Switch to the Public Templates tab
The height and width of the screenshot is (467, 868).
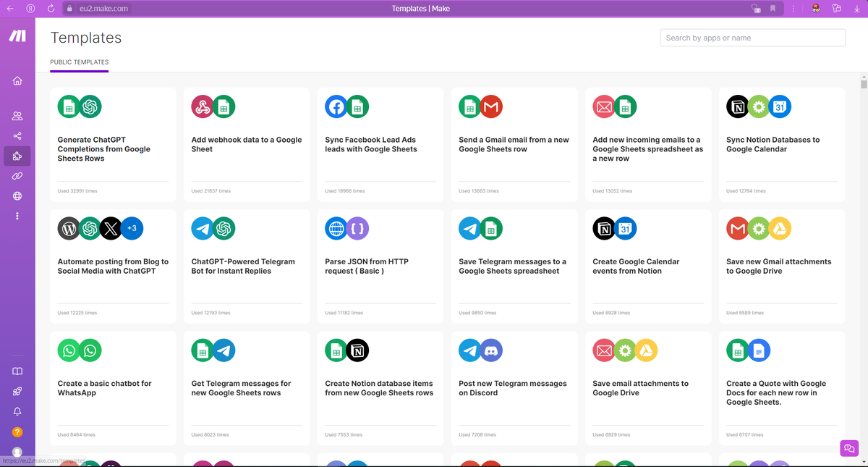(80, 62)
